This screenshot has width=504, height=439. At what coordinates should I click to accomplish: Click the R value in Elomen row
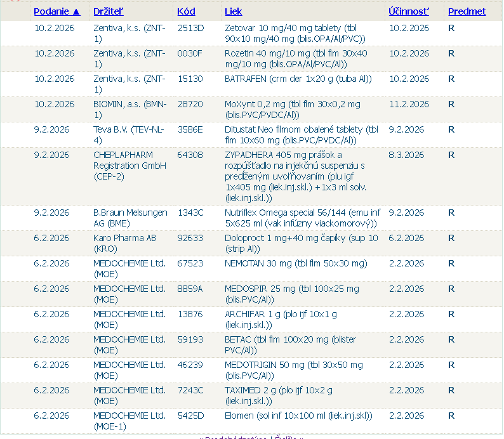pos(451,416)
